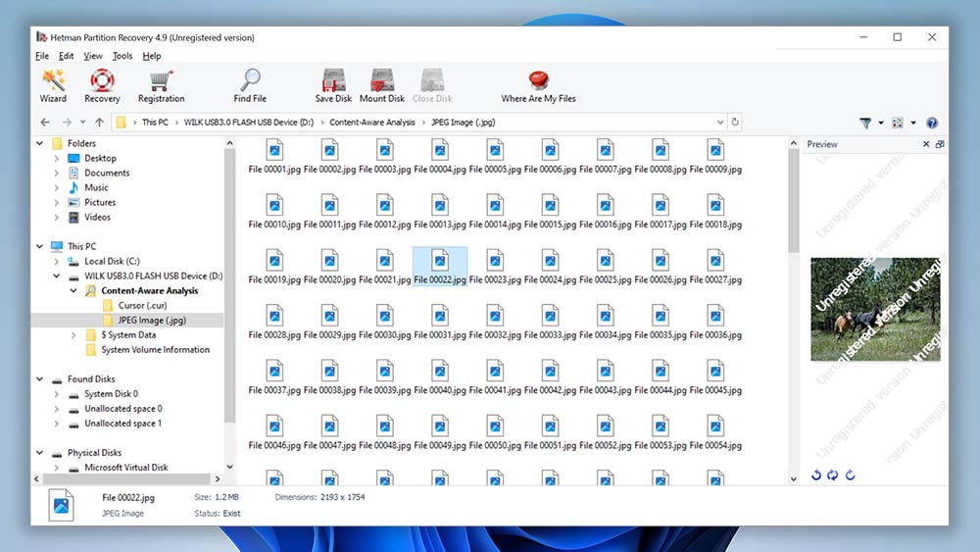This screenshot has width=980, height=552.
Task: Open address bar history dropdown
Action: pyautogui.click(x=720, y=123)
